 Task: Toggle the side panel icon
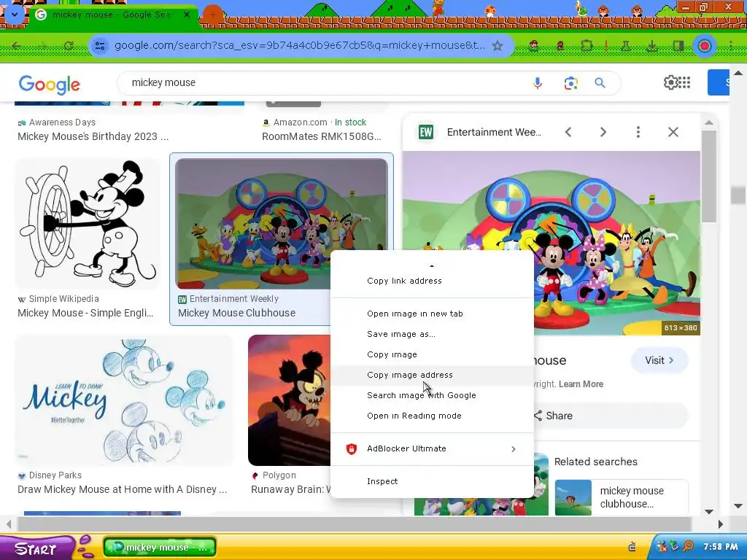(x=678, y=46)
